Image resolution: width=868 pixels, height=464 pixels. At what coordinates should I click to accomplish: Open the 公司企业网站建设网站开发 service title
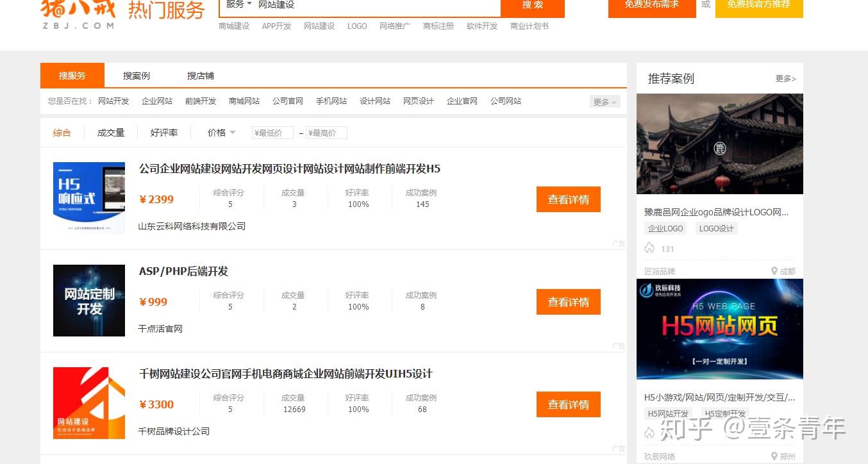pos(290,169)
